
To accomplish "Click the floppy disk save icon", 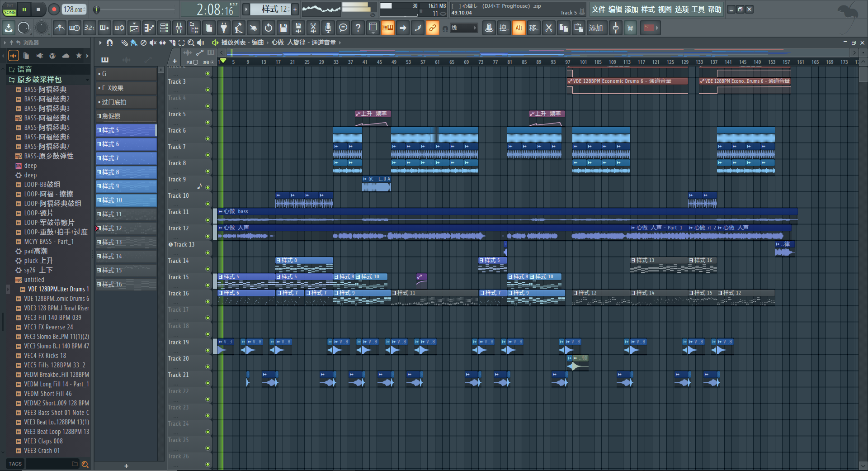I will click(283, 28).
